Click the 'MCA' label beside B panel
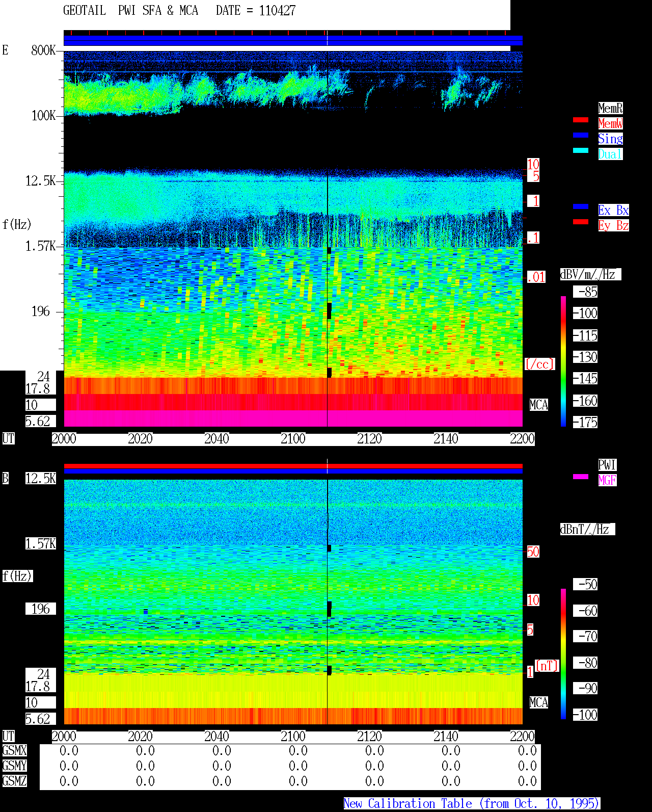Image resolution: width=652 pixels, height=812 pixels. tap(539, 702)
